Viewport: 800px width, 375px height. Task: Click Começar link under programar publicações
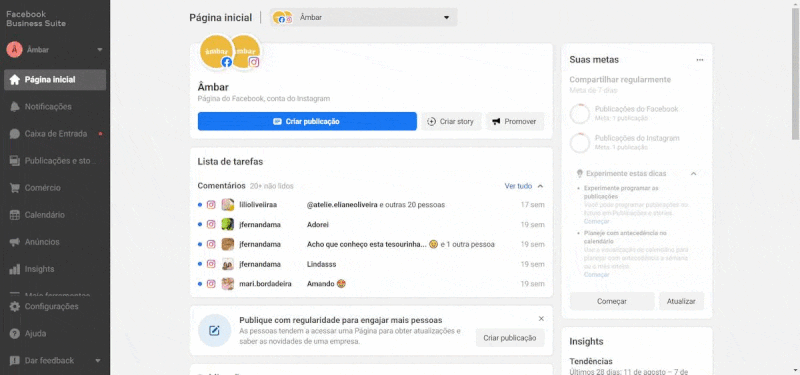click(596, 221)
